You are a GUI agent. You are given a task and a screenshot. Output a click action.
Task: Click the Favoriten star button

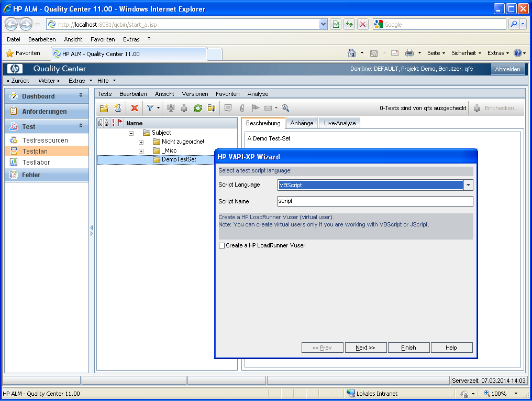(x=23, y=53)
